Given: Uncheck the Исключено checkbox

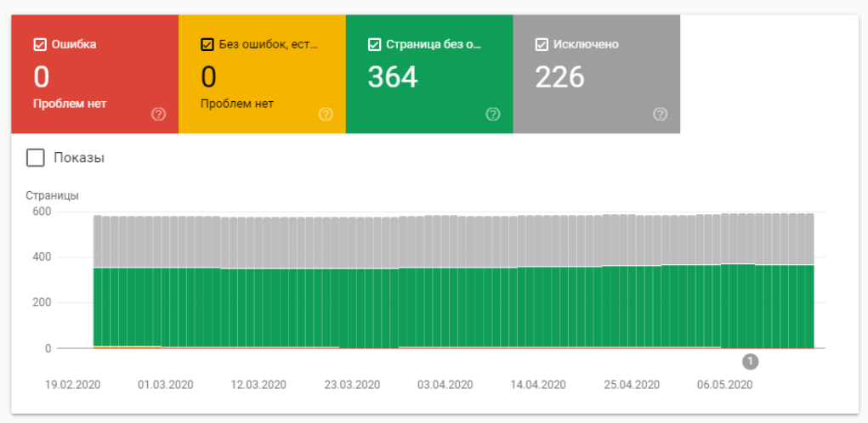Looking at the screenshot, I should click(542, 45).
